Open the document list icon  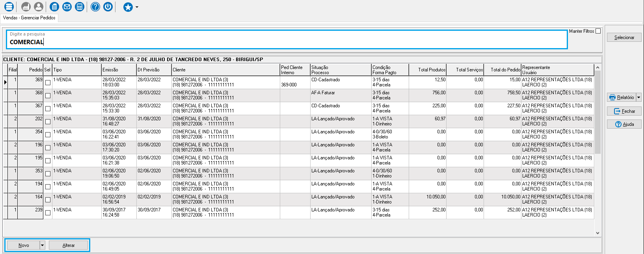coord(54,7)
